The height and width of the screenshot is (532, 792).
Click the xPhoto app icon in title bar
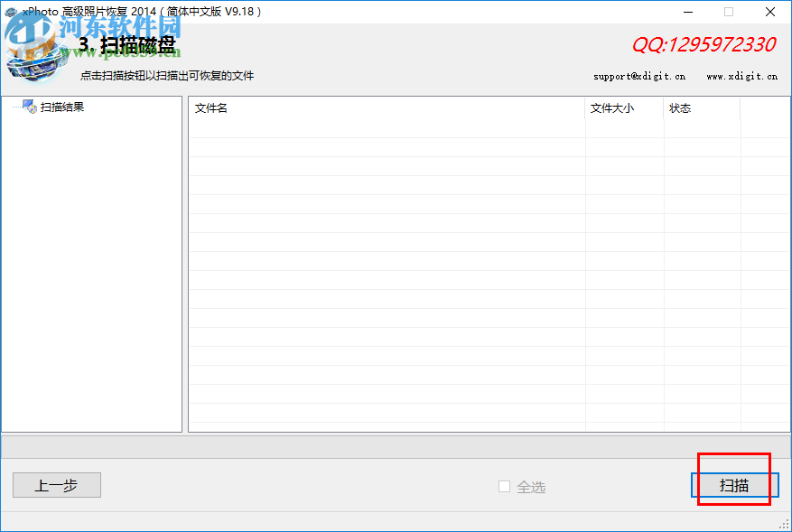click(10, 12)
